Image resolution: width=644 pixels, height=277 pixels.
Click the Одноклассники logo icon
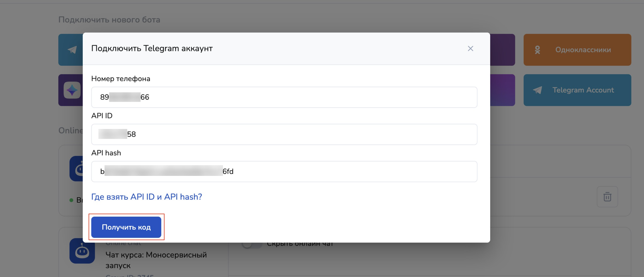(537, 50)
